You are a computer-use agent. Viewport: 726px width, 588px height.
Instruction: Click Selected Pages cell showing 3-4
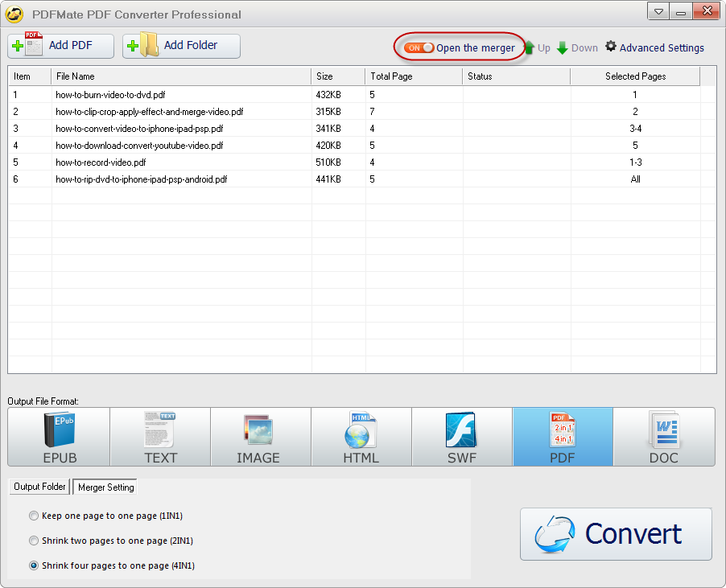[x=635, y=129]
